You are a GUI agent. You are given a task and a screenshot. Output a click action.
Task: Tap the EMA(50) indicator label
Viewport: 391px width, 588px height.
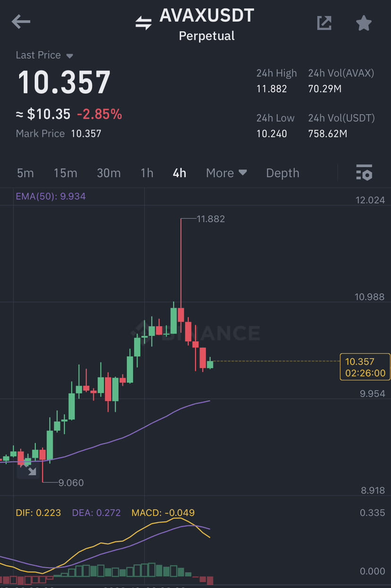(x=51, y=196)
